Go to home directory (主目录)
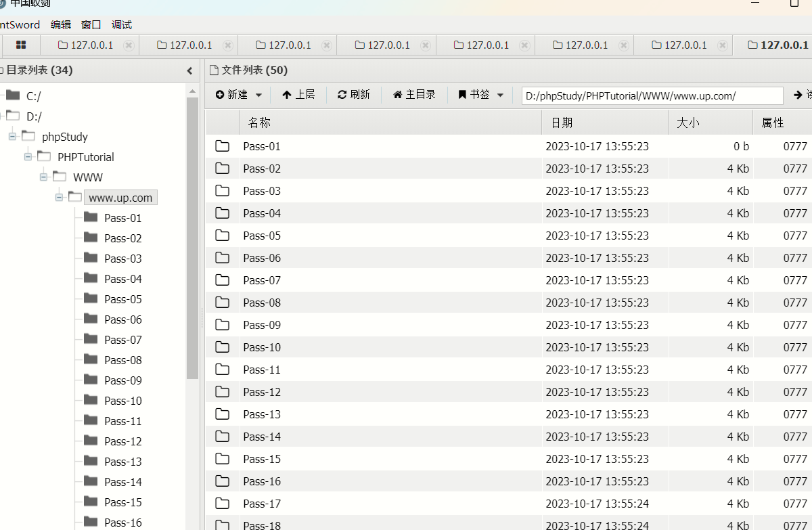The width and height of the screenshot is (812, 530). [414, 95]
